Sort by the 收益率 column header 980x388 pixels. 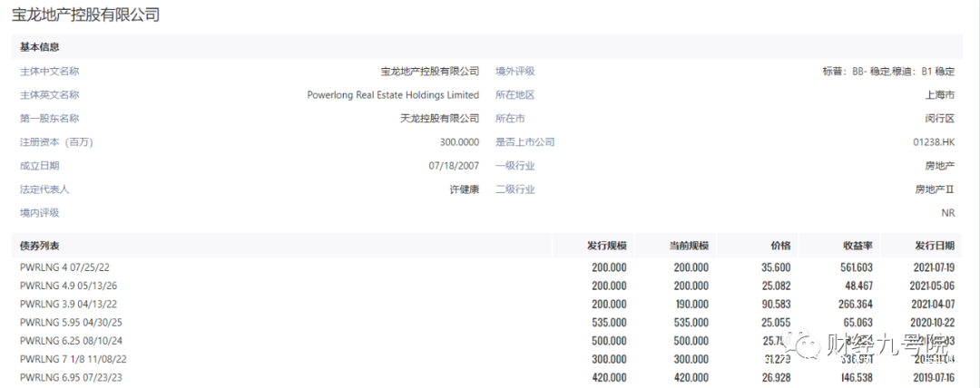click(x=858, y=246)
